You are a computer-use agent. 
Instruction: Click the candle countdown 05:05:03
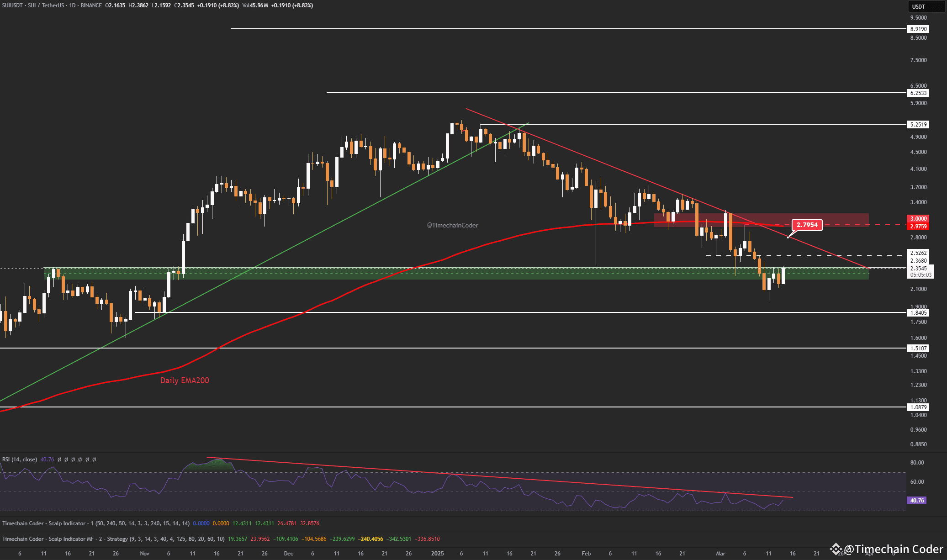[x=921, y=275]
